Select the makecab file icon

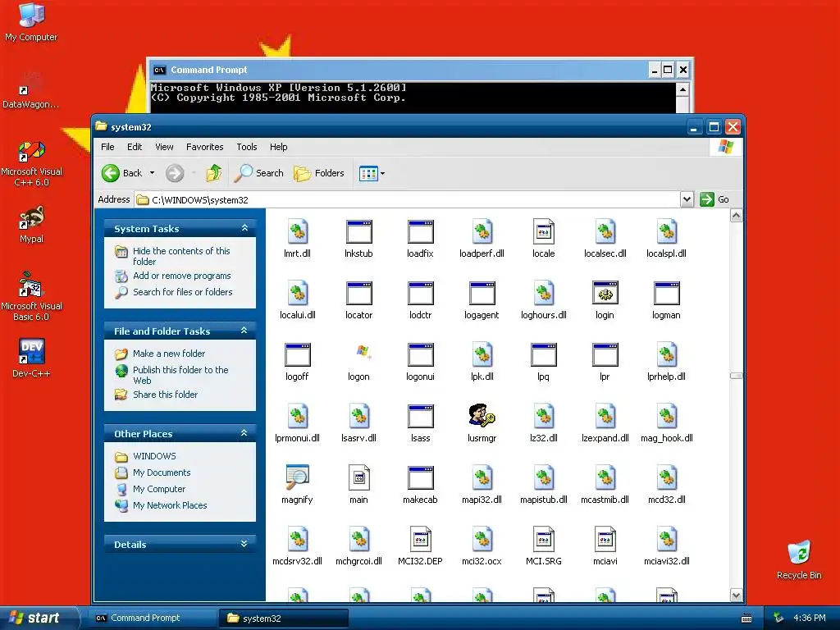click(420, 477)
